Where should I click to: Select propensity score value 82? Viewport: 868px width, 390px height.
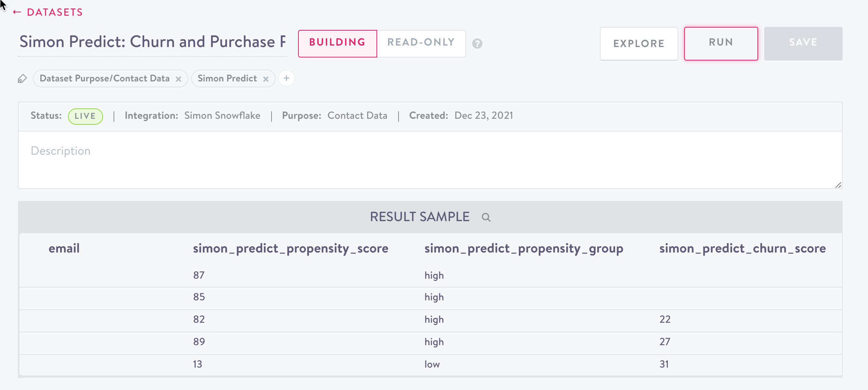[199, 319]
